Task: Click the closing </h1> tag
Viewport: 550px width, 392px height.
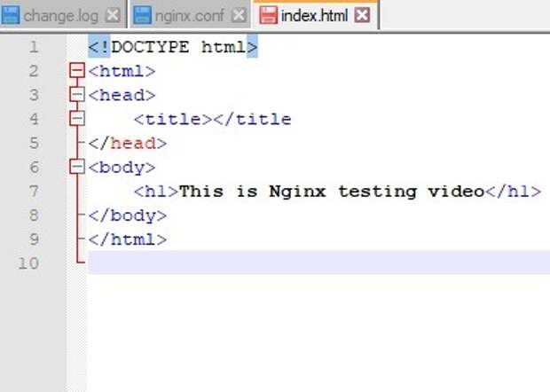Action: coord(513,192)
